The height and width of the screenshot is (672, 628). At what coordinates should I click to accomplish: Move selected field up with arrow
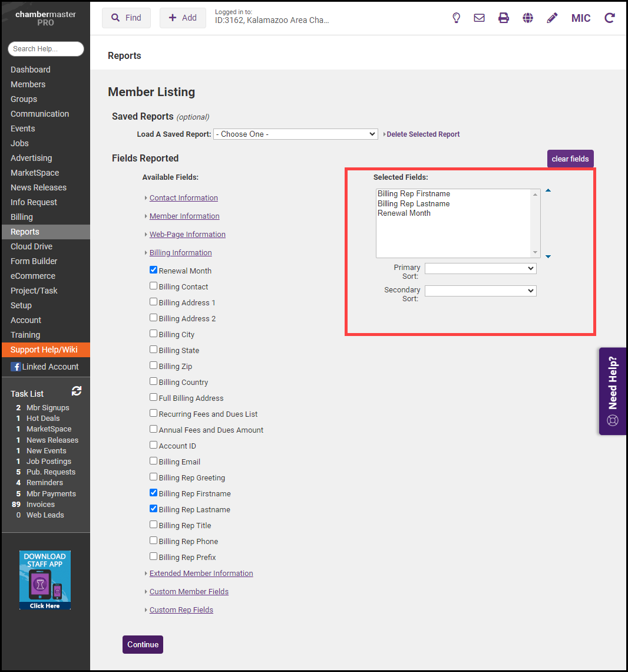[x=548, y=191]
